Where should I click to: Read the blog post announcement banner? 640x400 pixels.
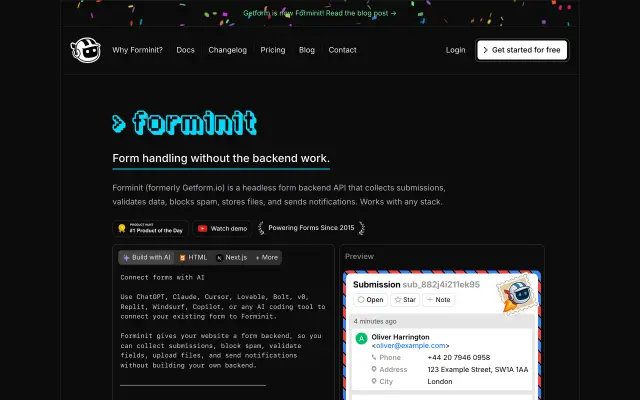tap(320, 13)
